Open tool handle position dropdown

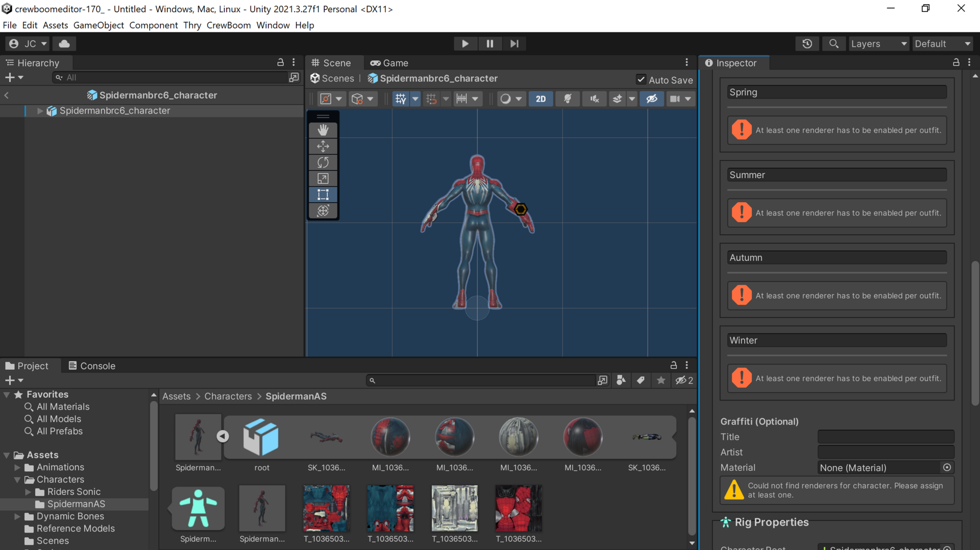click(331, 99)
